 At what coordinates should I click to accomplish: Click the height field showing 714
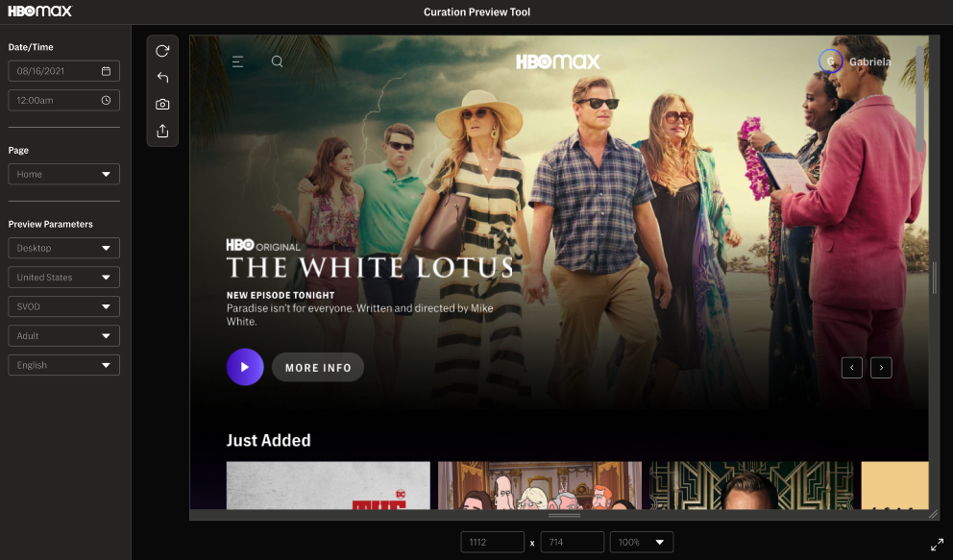pyautogui.click(x=572, y=542)
